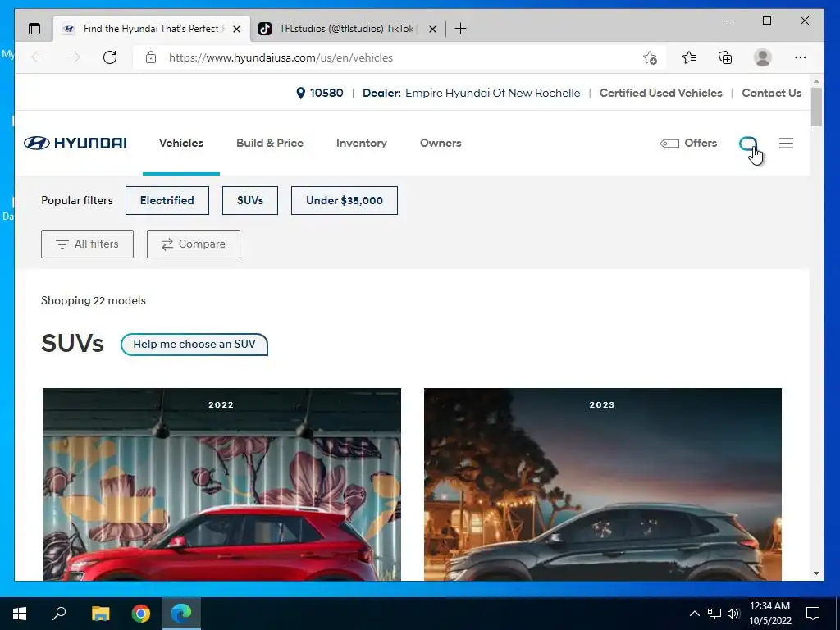Screen dimensions: 840x630
Task: Select the Find the Hyundai tab
Action: (151, 29)
